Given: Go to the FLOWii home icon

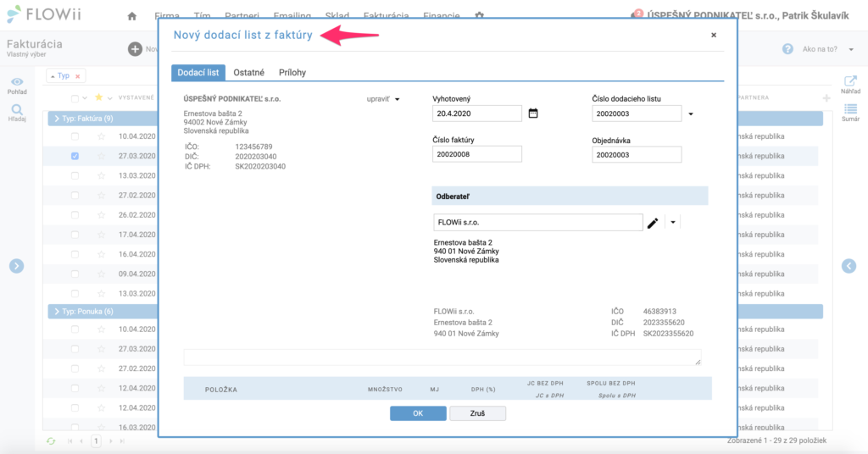Looking at the screenshot, I should [131, 16].
